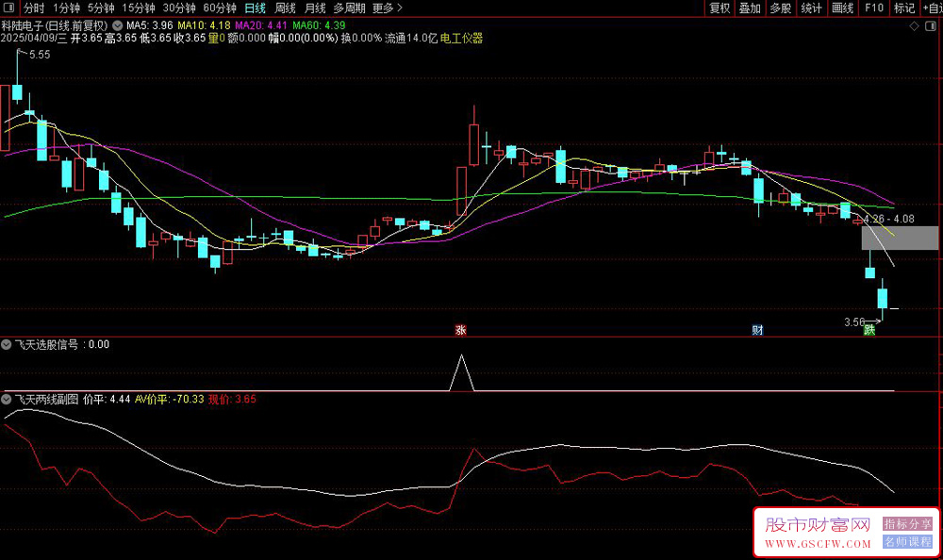The image size is (943, 560).
Task: Select the 60分钟 period tab
Action: 220,8
